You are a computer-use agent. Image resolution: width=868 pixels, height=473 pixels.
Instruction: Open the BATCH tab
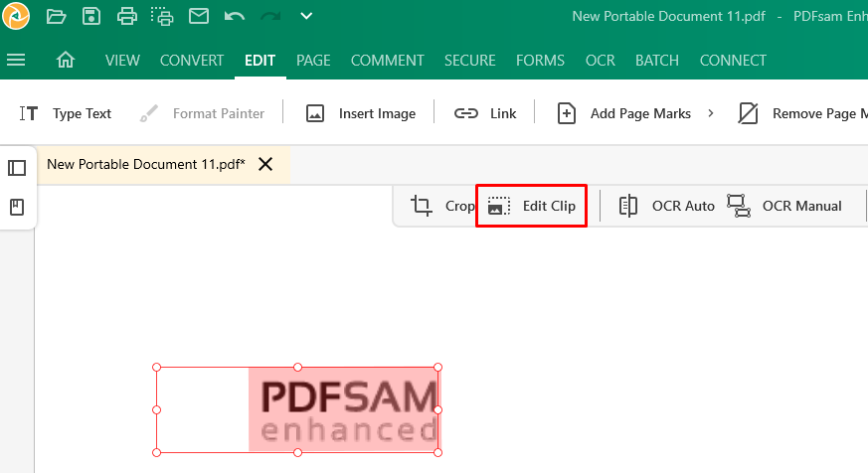[657, 61]
